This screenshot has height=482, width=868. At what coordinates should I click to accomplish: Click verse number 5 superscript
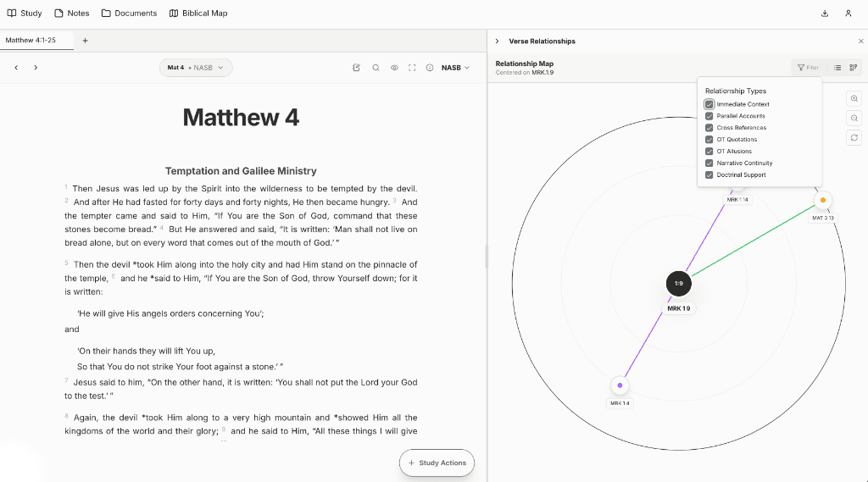click(x=66, y=263)
